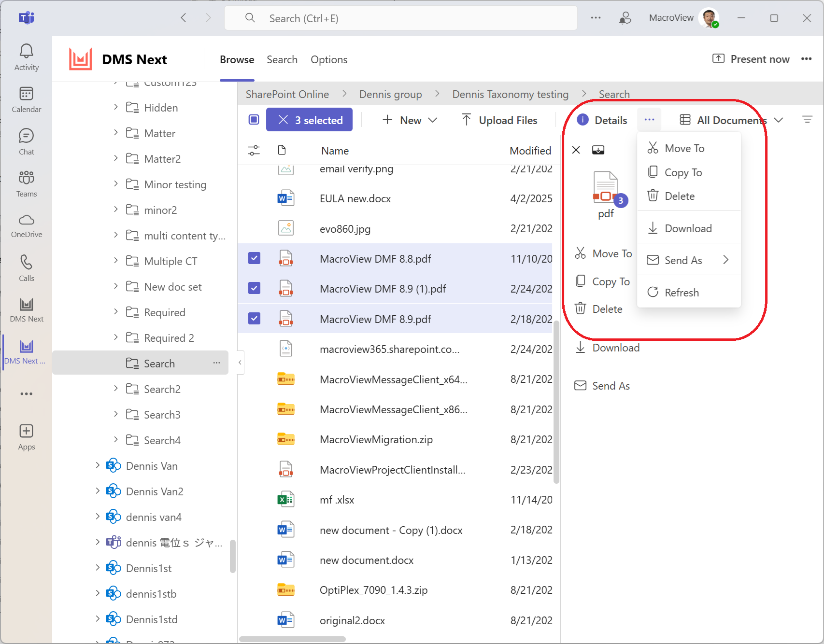Click the Teams search box
The height and width of the screenshot is (644, 824).
click(x=401, y=18)
